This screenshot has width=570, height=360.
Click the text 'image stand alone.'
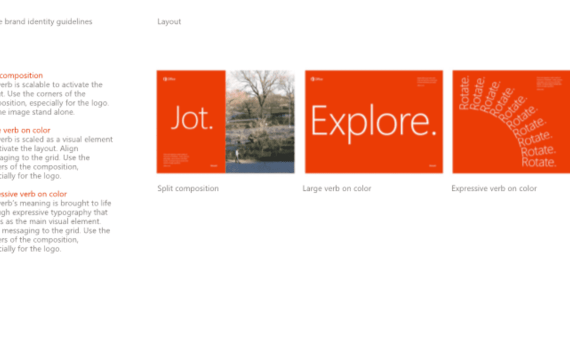point(41,112)
